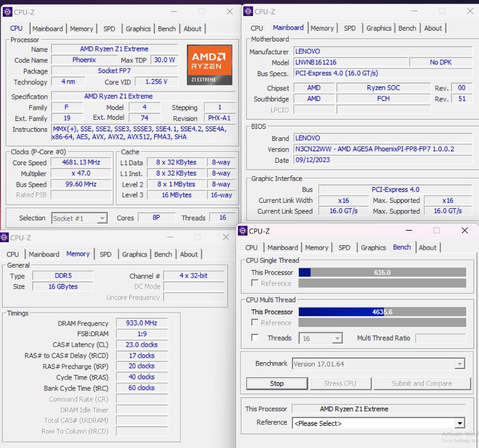Click the AMD Ryzen Z1 Extreme logo

coord(209,65)
